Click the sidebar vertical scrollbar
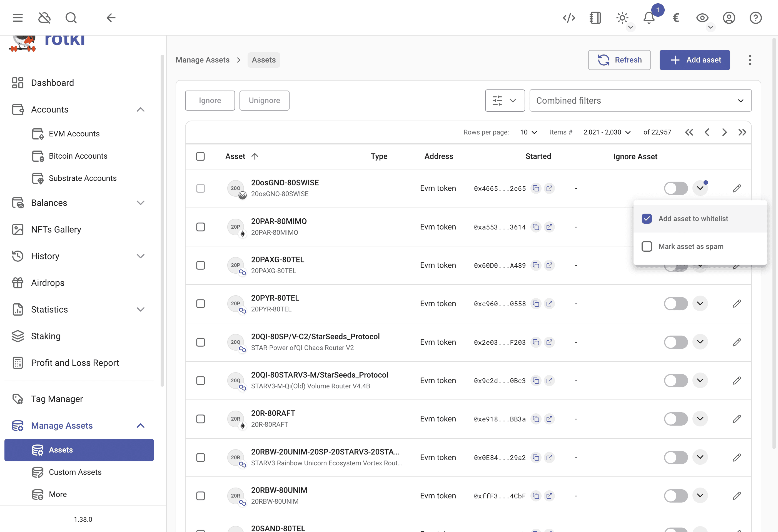This screenshot has height=532, width=778. 162,221
